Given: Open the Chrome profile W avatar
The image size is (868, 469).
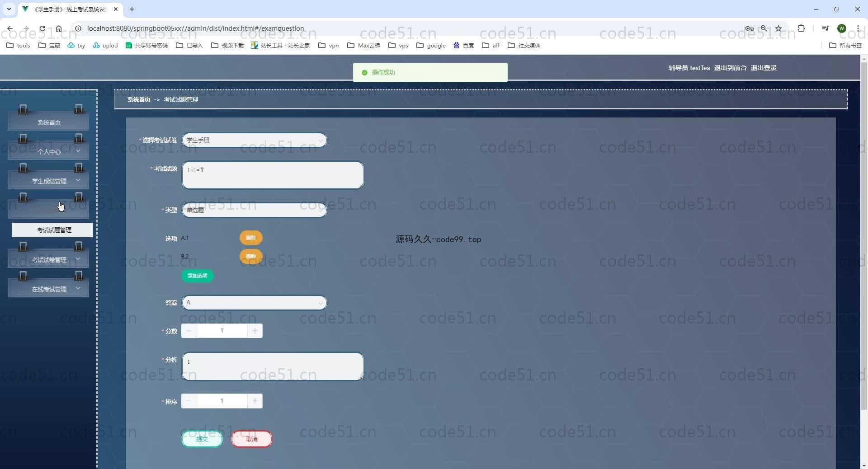Looking at the screenshot, I should coord(842,28).
